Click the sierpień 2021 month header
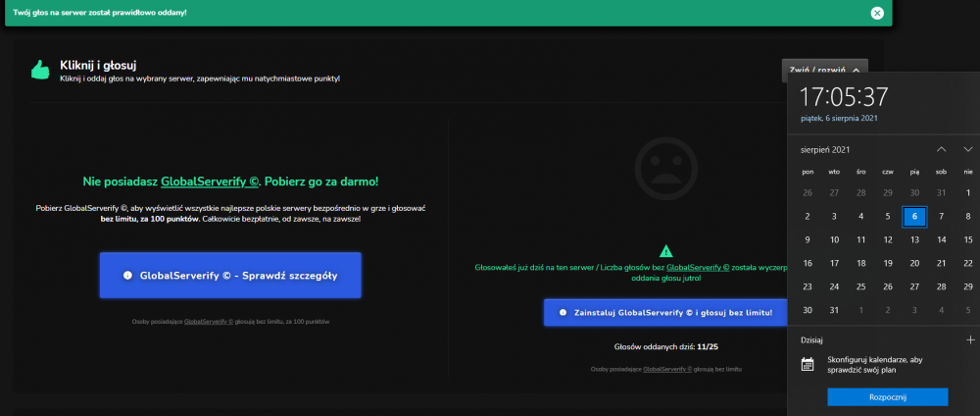This screenshot has height=416, width=980. (x=825, y=150)
